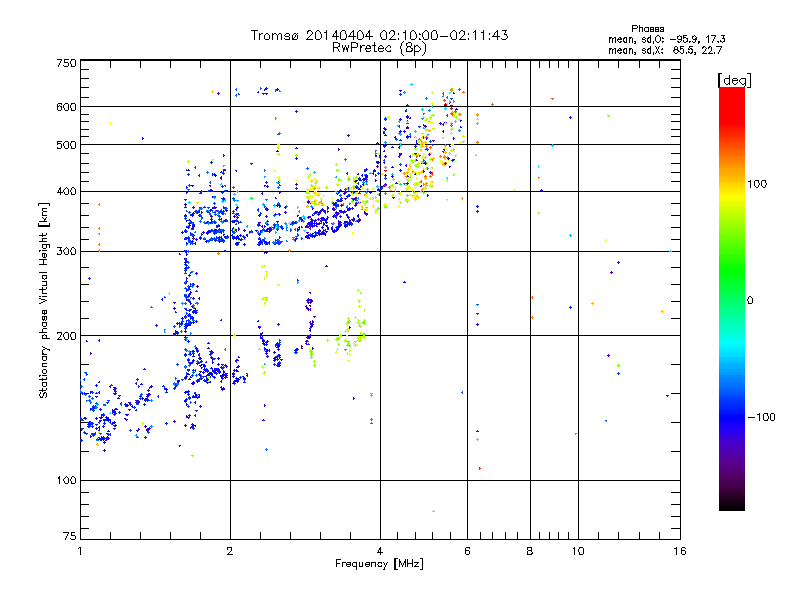This screenshot has height=600, width=800.
Task: Click the 'Stationary phase Virtual Height [km]' axis label
Action: click(x=44, y=300)
